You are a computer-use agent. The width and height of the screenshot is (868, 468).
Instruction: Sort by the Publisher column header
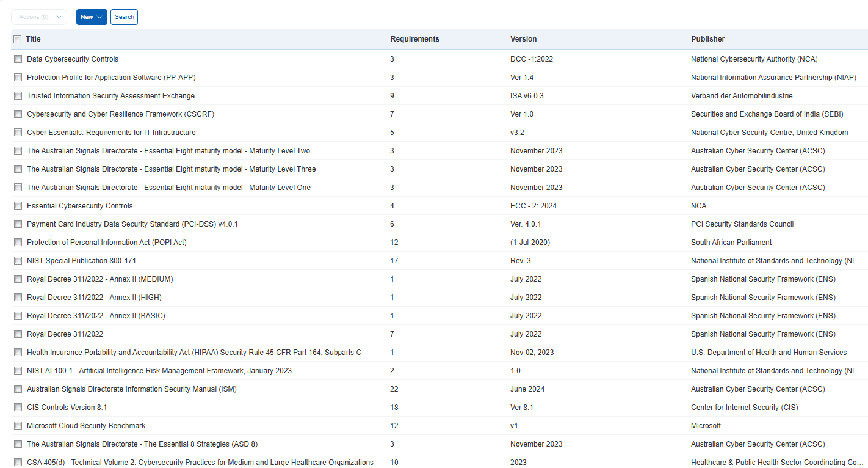tap(708, 39)
